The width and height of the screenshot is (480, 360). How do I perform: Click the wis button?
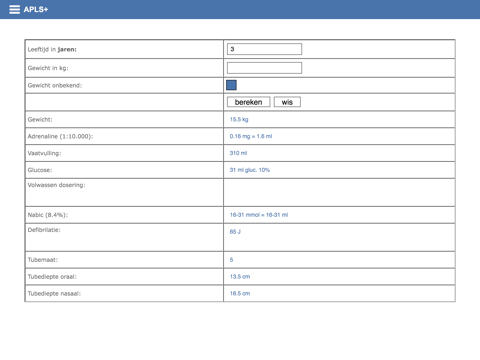287,102
